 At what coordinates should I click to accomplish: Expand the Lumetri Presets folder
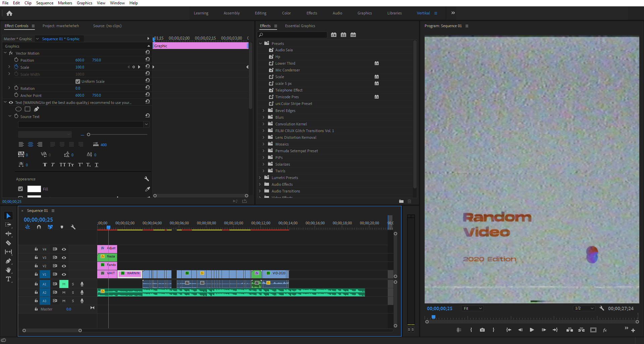click(260, 178)
